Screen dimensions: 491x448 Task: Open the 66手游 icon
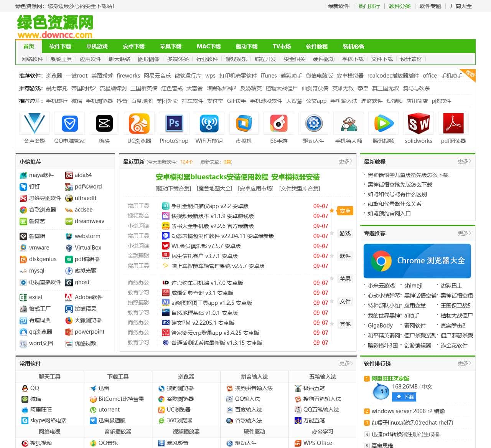(x=279, y=123)
